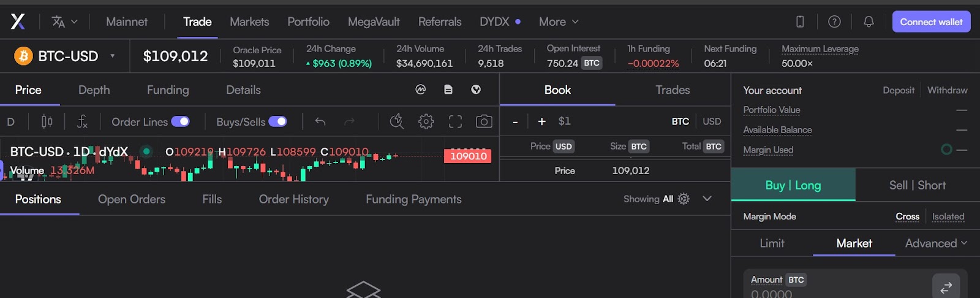Click the Maximum Leverage label

820,49
